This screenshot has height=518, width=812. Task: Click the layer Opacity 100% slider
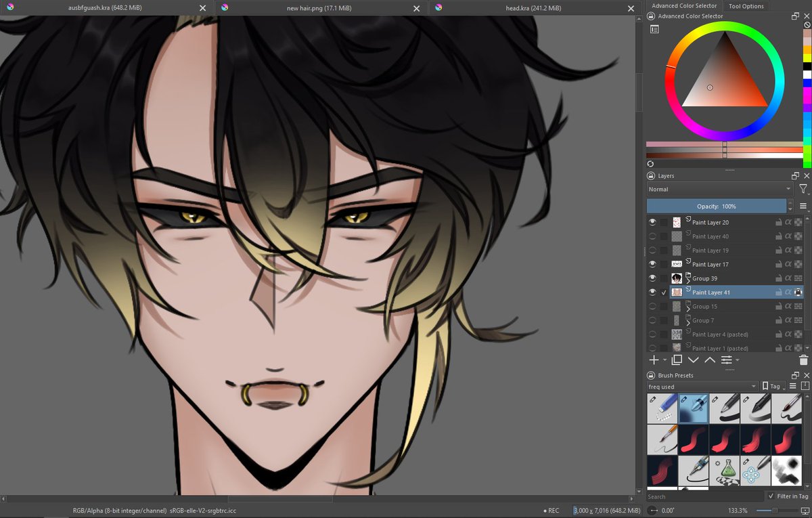click(717, 206)
